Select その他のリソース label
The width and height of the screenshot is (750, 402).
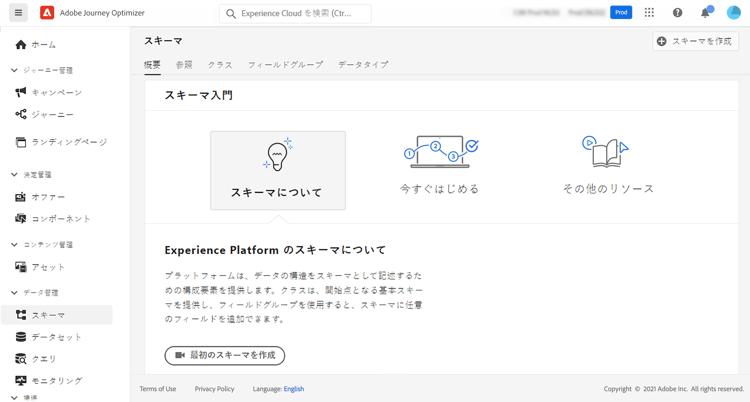click(608, 189)
